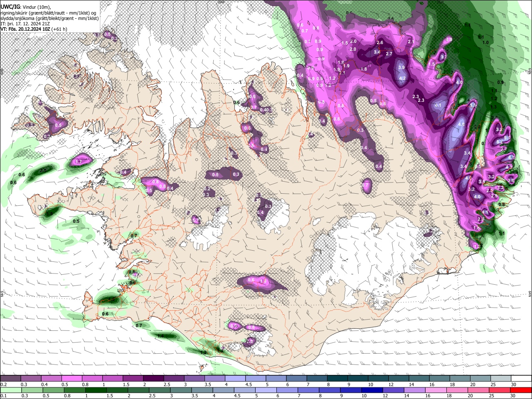Click the dusky purple swatch labeled 0.2
This screenshot has width=532, height=399.
click(x=10, y=378)
